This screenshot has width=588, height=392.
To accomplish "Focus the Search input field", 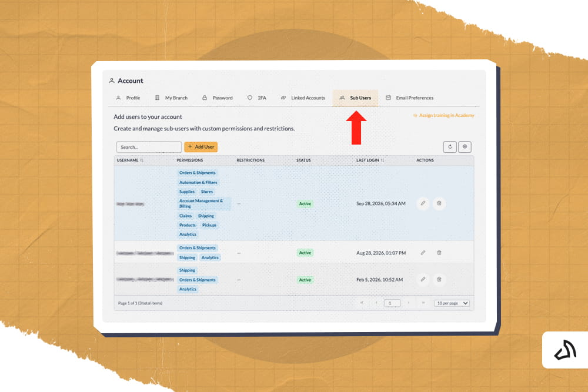I will 149,147.
